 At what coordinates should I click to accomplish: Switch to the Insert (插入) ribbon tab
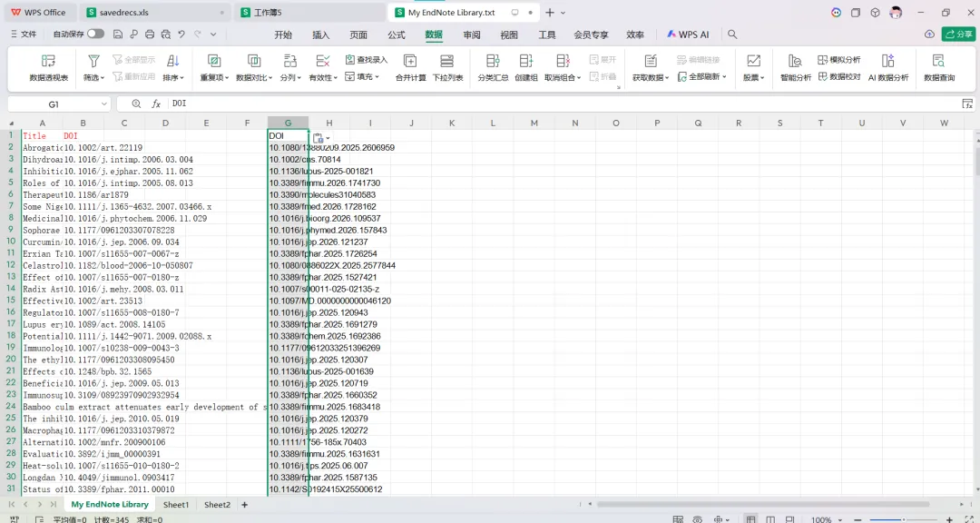[320, 35]
